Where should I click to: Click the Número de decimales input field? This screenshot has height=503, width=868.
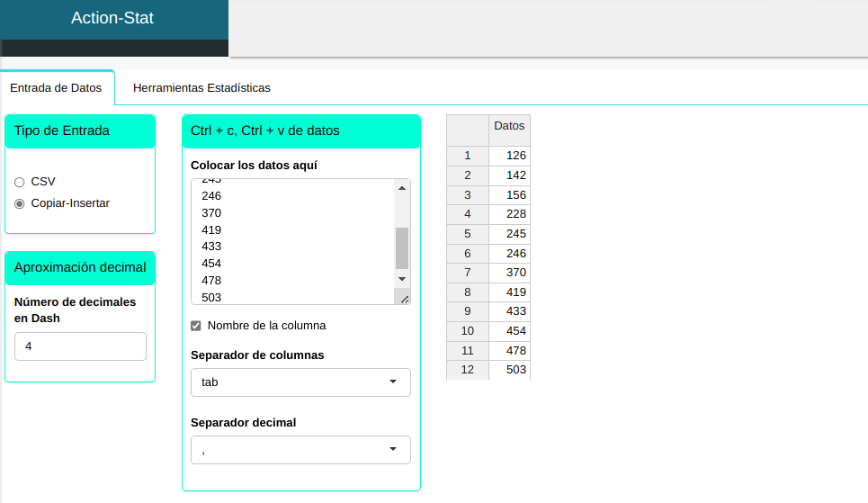80,346
